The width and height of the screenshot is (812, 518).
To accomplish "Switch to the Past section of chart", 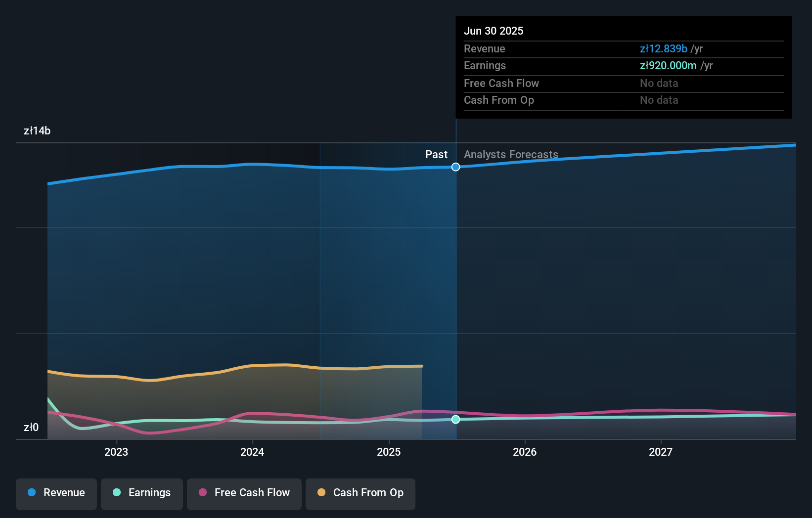I will pos(436,154).
